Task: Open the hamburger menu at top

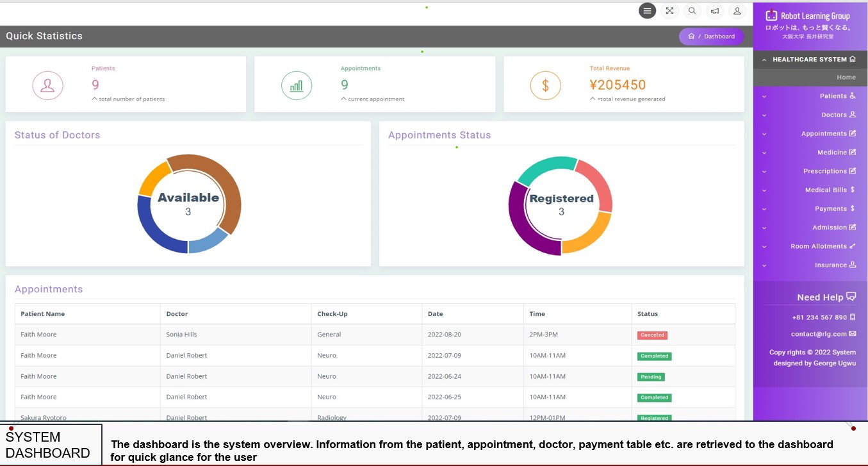Action: pos(647,10)
